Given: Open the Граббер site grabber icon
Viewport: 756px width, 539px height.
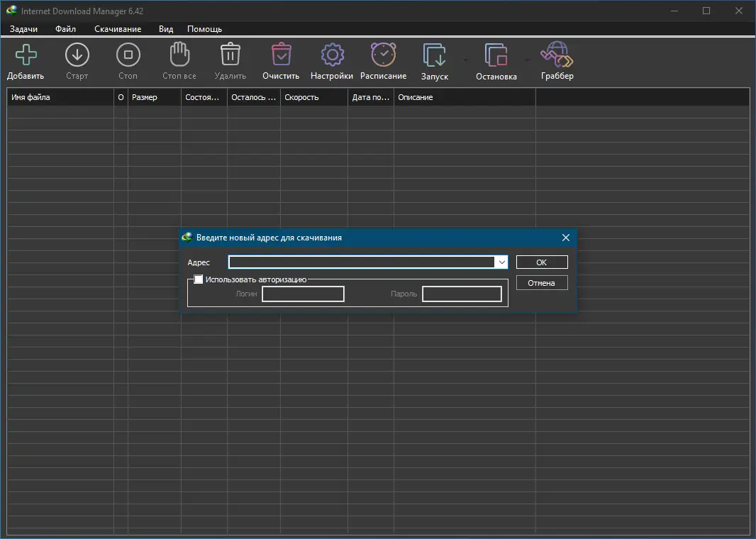Looking at the screenshot, I should pyautogui.click(x=557, y=54).
